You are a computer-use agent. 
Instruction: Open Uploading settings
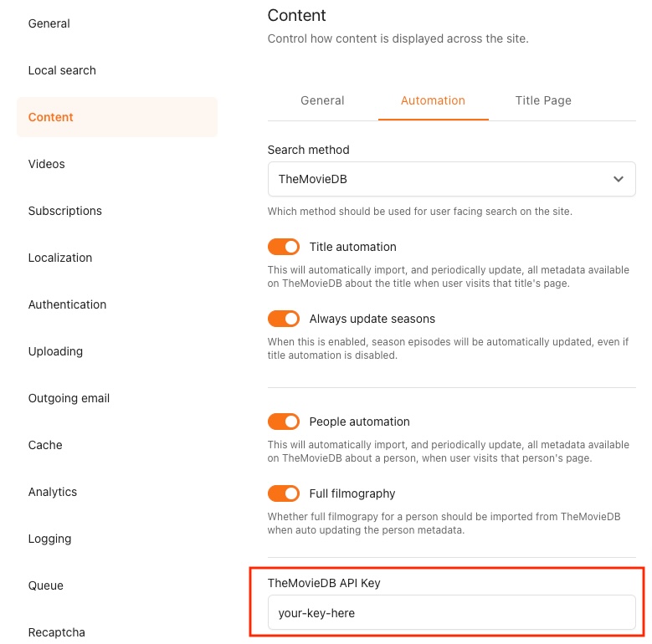coord(55,351)
